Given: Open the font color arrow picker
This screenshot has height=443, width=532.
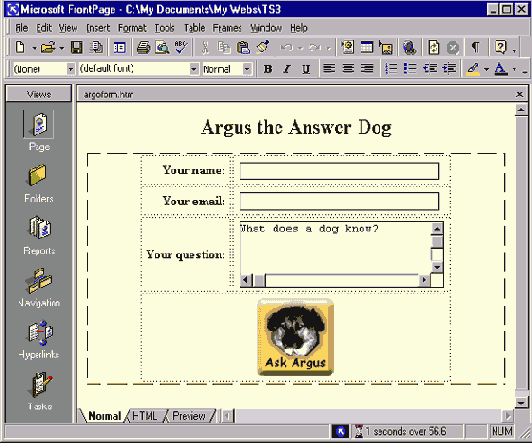Looking at the screenshot, I should pos(514,69).
